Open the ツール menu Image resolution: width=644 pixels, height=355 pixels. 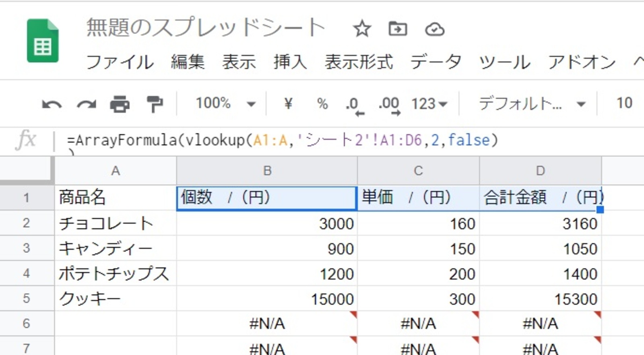[504, 62]
